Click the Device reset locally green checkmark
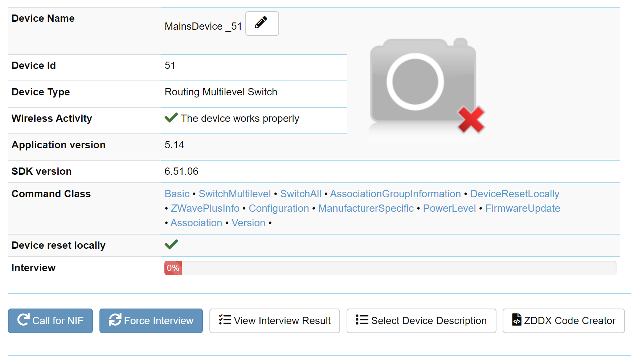Image resolution: width=638 pixels, height=364 pixels. click(171, 244)
